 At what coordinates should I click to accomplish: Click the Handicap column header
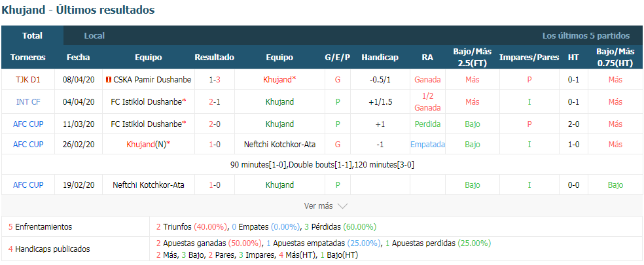380,58
